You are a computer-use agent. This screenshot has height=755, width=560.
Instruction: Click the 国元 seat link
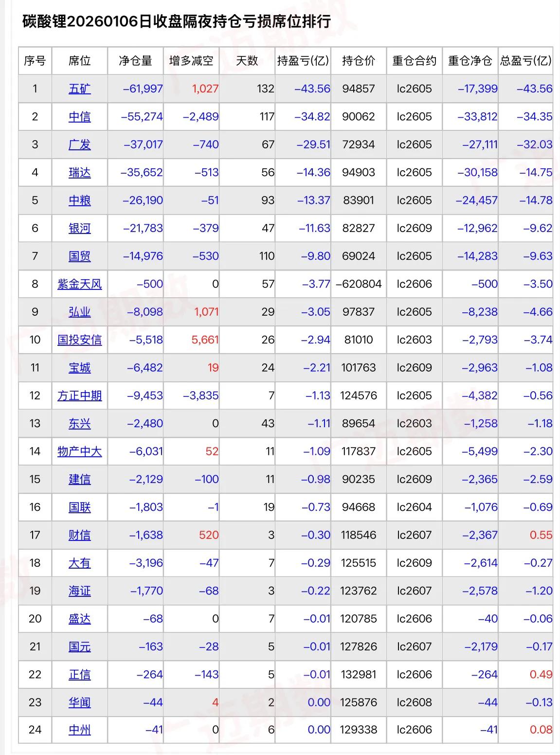79,647
